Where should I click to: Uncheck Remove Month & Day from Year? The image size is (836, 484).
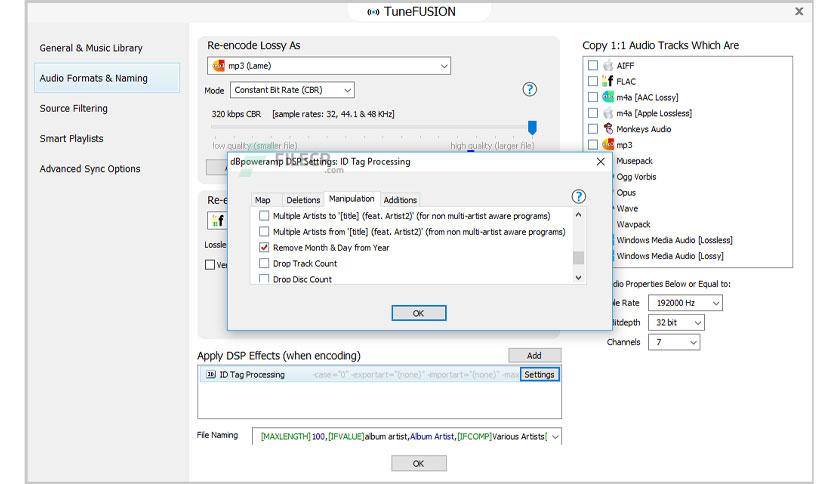pyautogui.click(x=264, y=247)
